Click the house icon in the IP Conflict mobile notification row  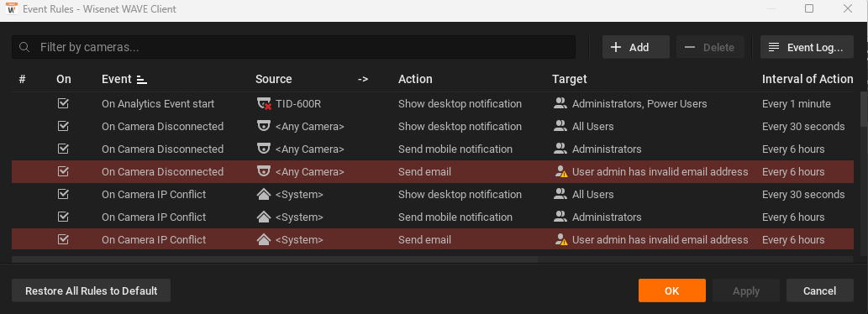(264, 217)
